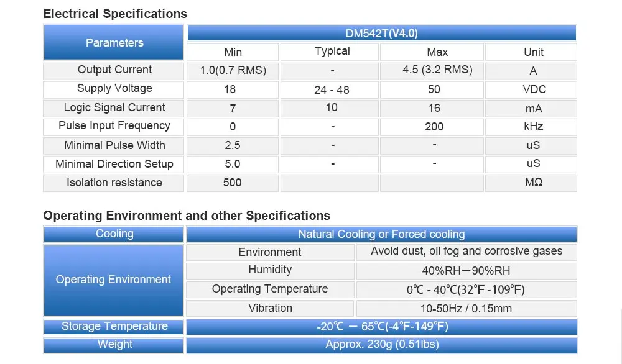The image size is (622, 364).
Task: Click the "Humidity" row label
Action: (270, 270)
